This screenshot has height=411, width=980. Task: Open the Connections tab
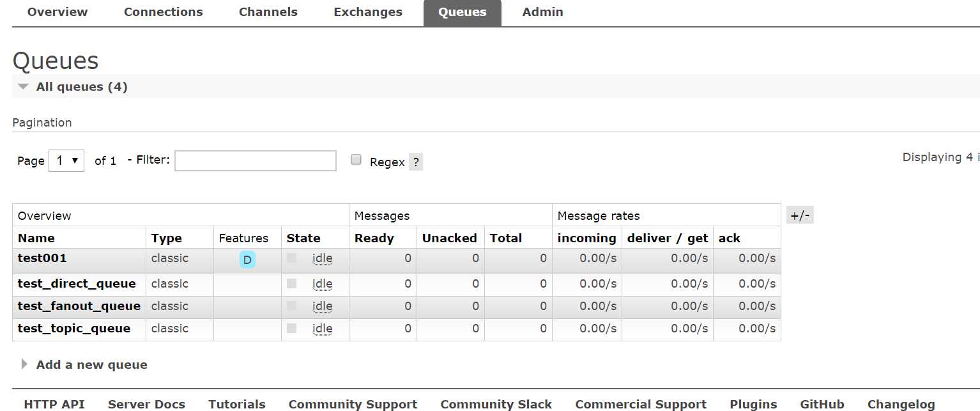163,12
